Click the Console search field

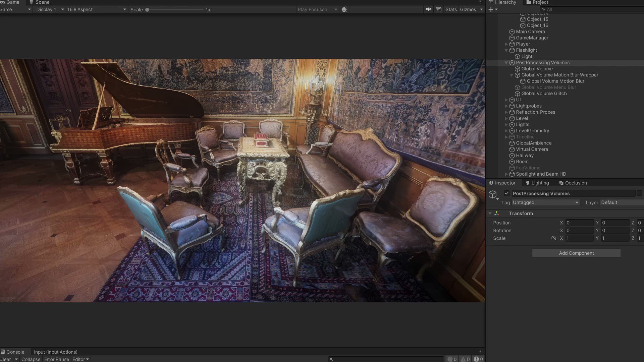click(386, 359)
